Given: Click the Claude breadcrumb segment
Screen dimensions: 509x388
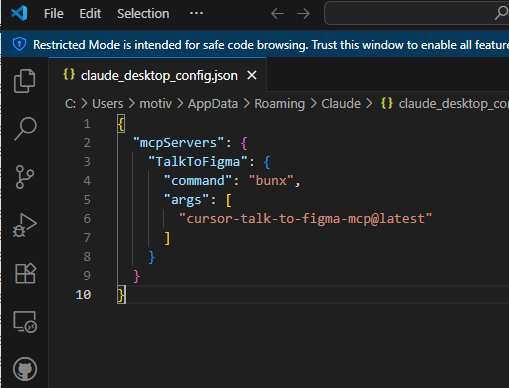Looking at the screenshot, I should pyautogui.click(x=341, y=104).
